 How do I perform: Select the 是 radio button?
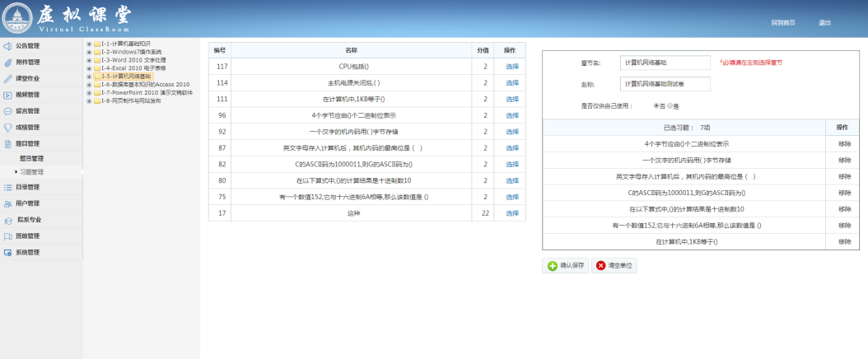[671, 105]
